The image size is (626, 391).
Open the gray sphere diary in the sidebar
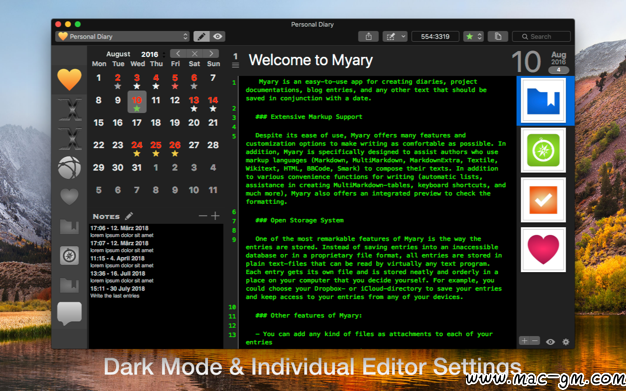[x=69, y=167]
